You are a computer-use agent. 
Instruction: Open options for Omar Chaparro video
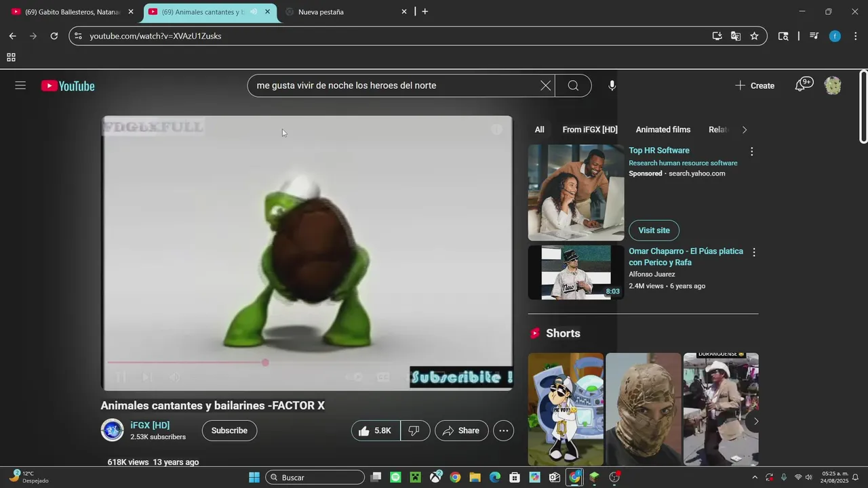point(753,252)
